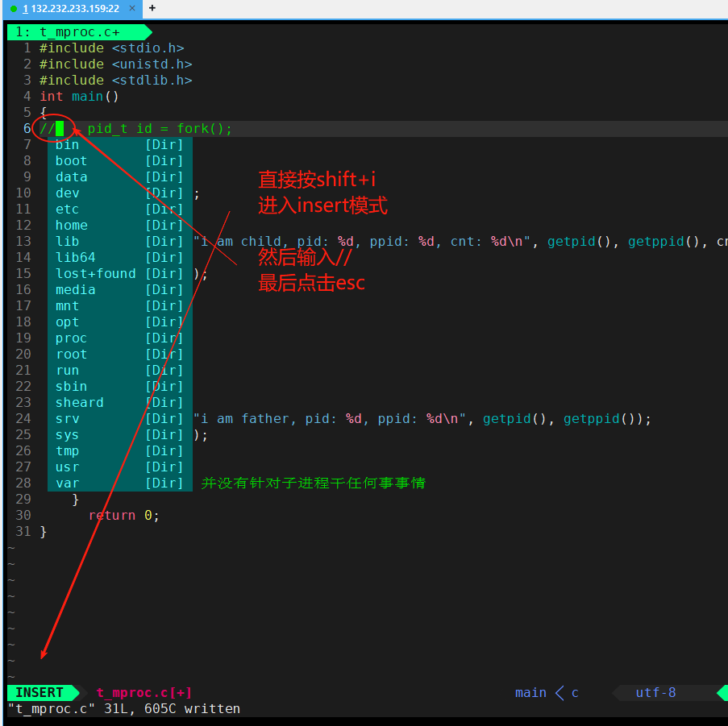728x726 pixels.
Task: Click '#include <stdlib.h>' on line 3
Action: 115,81
